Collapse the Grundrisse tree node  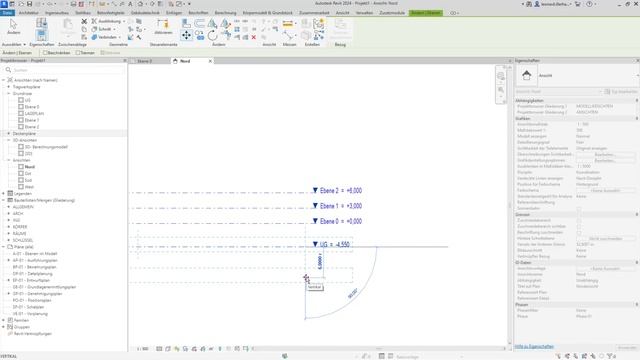coord(9,93)
